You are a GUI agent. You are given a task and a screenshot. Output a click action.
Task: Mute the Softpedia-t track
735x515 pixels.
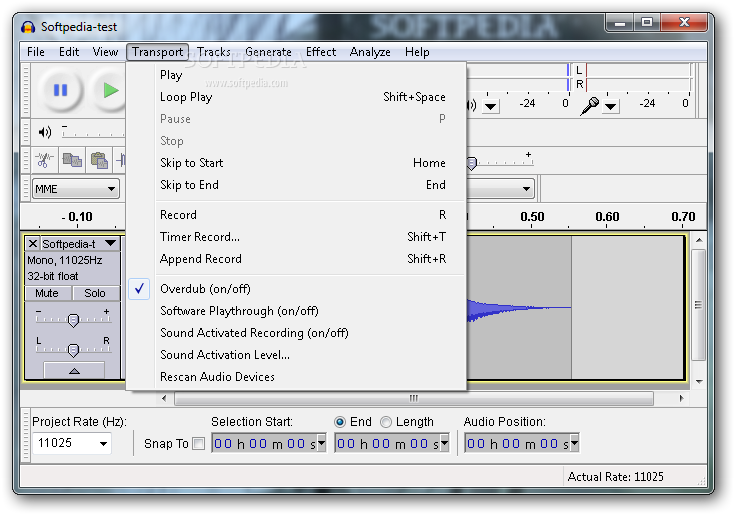pyautogui.click(x=47, y=293)
